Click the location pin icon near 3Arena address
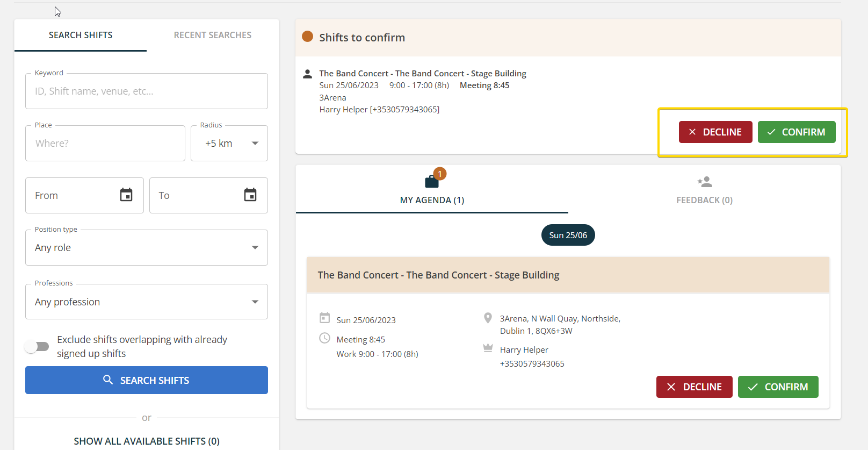The height and width of the screenshot is (450, 868). 488,318
